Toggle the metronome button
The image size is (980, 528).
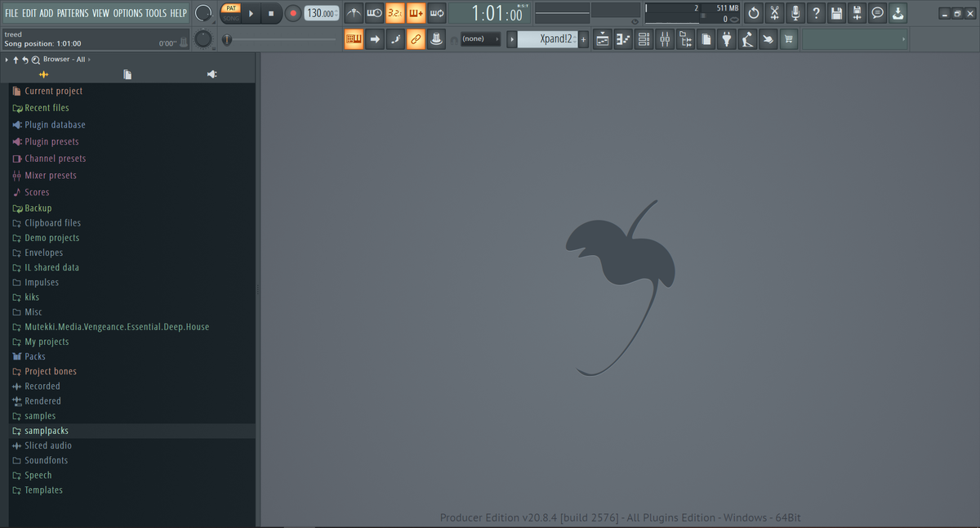(354, 13)
